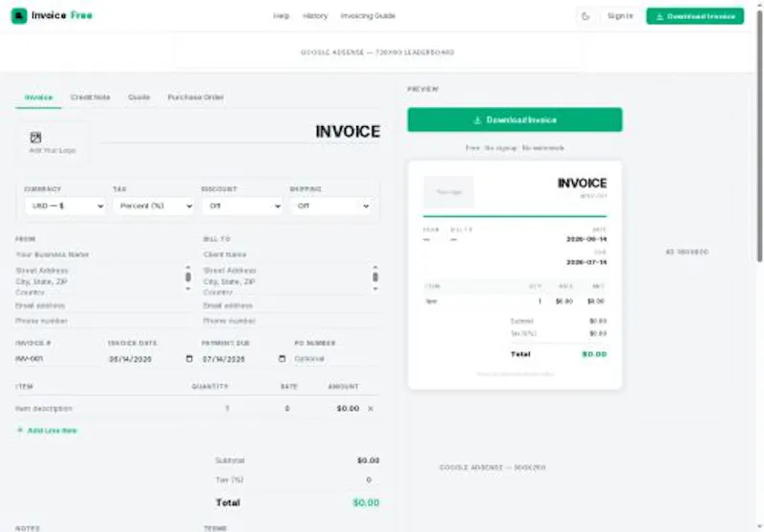This screenshot has width=764, height=532.
Task: Switch to the Purchase Order tab
Action: pyautogui.click(x=196, y=97)
